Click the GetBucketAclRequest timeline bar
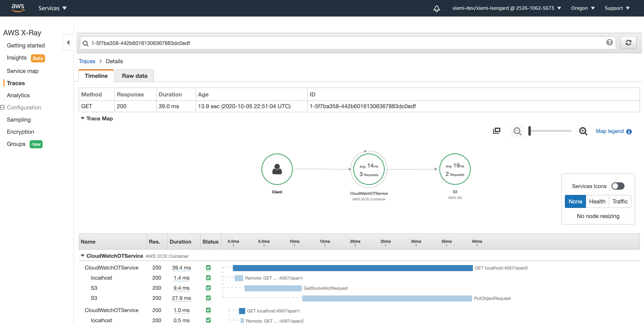The height and width of the screenshot is (323, 644). click(273, 288)
